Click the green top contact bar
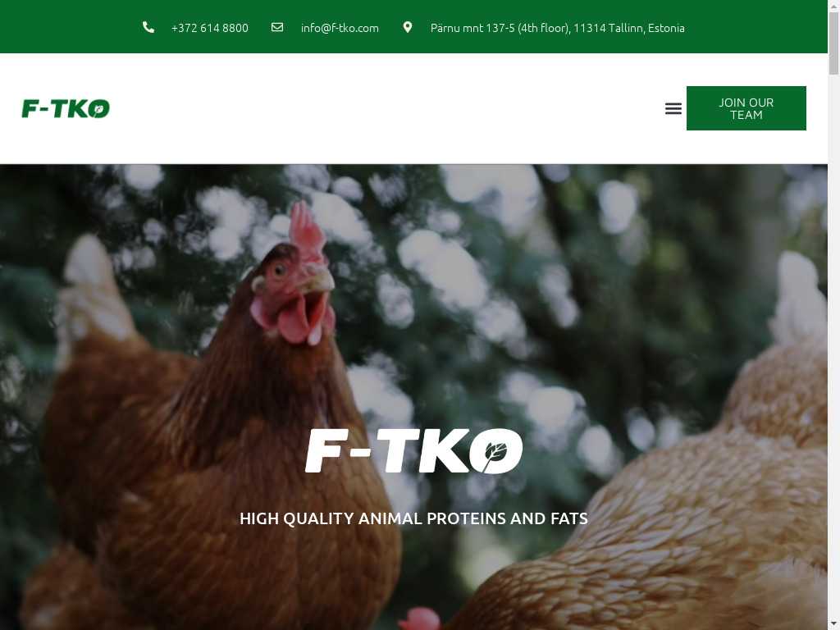 click(413, 26)
